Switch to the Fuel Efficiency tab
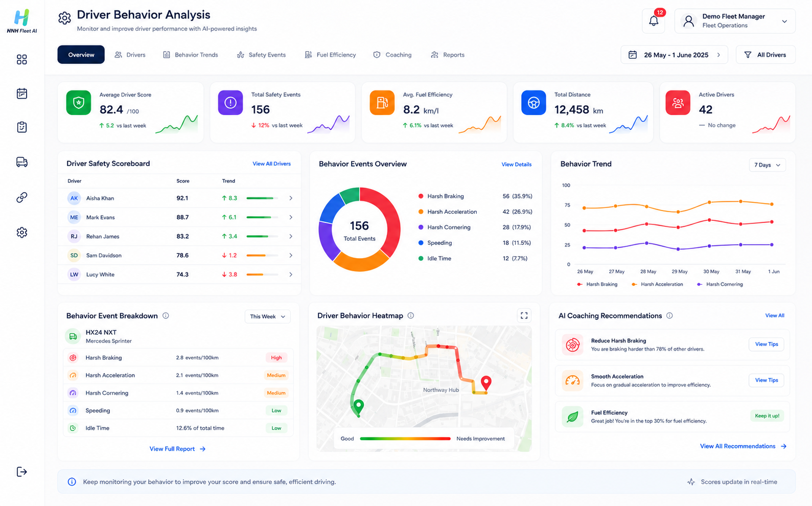This screenshot has width=812, height=506. click(x=330, y=55)
